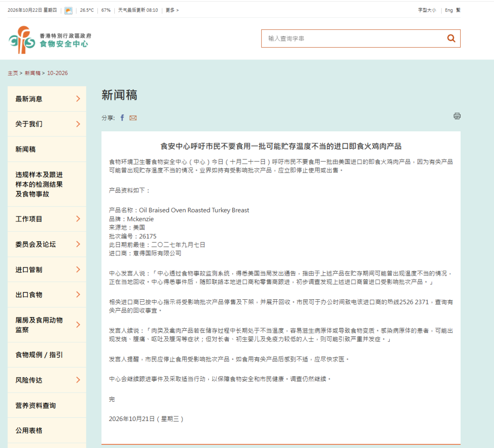The image size is (494, 448).
Task: Go to 新闻稿 breadcrumb link
Action: [33, 73]
